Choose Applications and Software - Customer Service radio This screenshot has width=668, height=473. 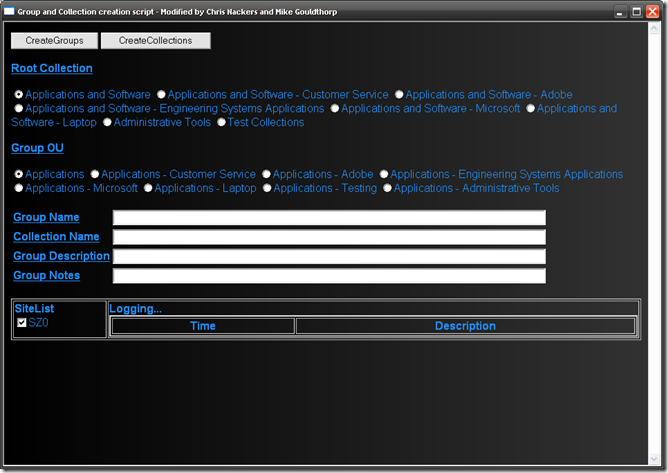click(161, 95)
